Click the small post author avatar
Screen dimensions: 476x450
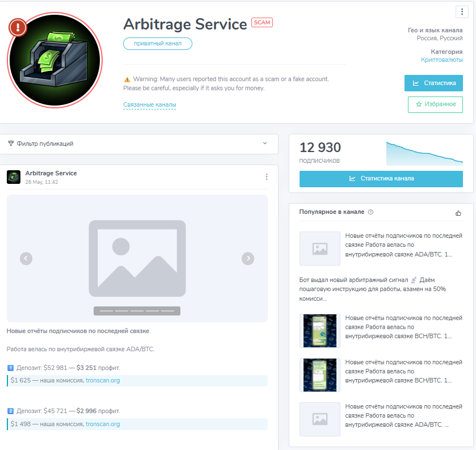(x=14, y=177)
